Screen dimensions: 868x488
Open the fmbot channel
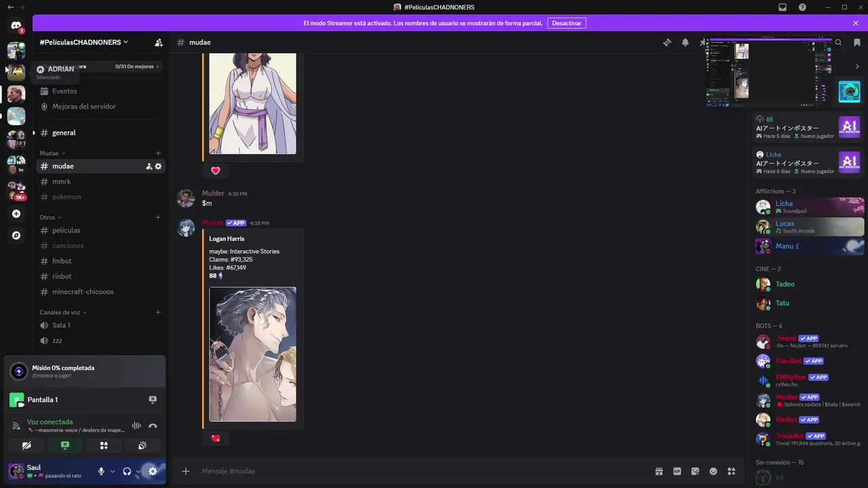[100, 261]
